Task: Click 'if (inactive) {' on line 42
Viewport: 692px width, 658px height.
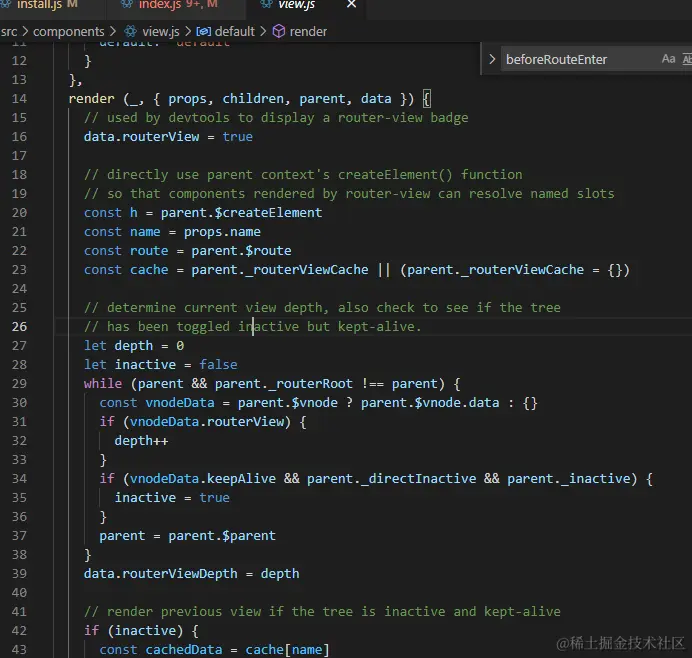Action: click(x=142, y=631)
